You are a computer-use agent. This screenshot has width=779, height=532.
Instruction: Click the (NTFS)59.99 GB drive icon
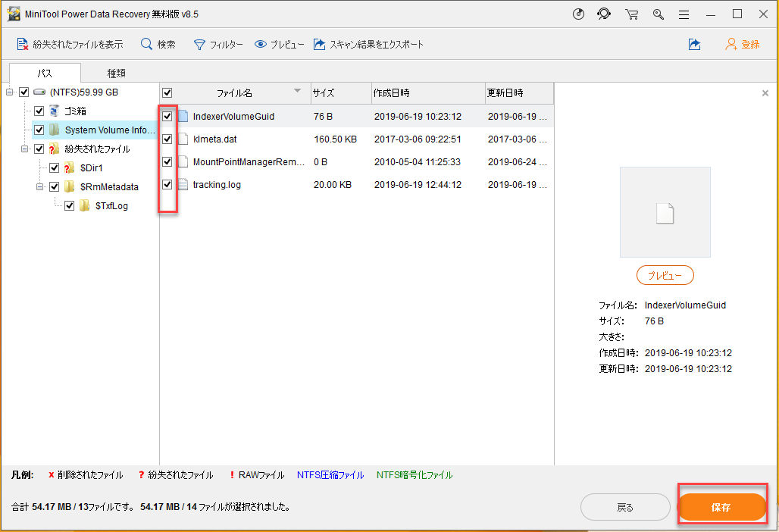[x=39, y=92]
